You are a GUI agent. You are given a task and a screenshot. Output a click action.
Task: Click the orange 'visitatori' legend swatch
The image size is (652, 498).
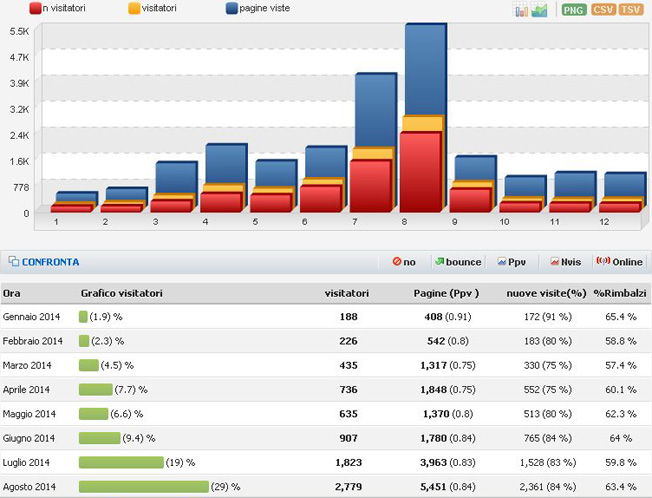134,8
